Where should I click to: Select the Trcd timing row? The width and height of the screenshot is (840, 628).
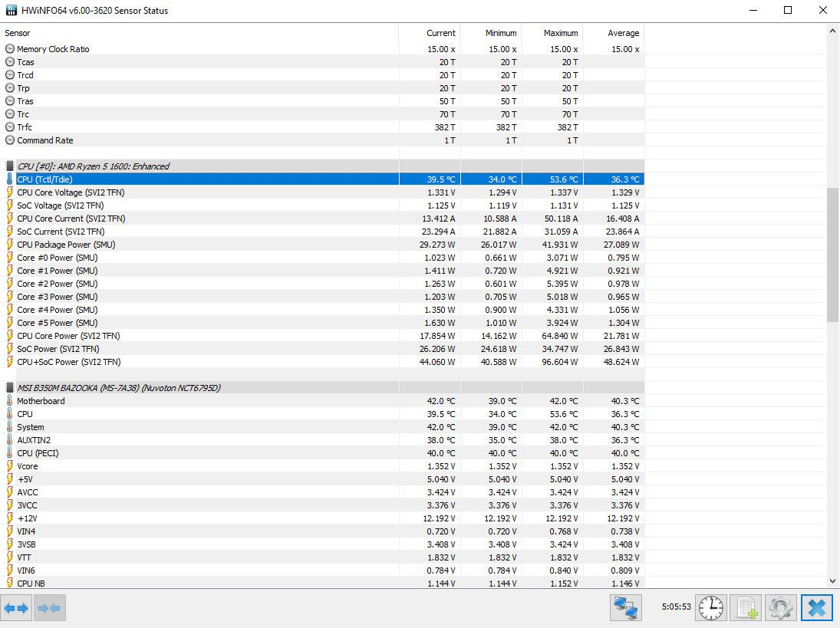click(x=322, y=75)
